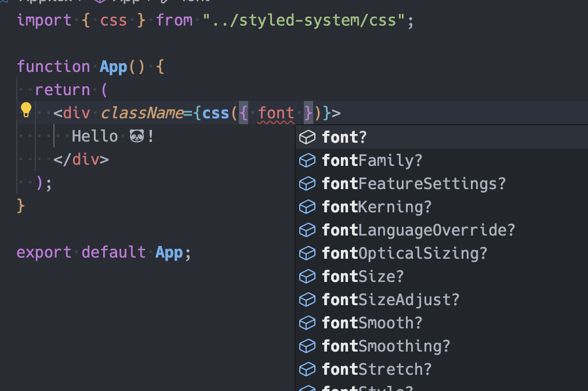Click the property icon next to fontStretch
The height and width of the screenshot is (391, 588).
[x=307, y=370]
